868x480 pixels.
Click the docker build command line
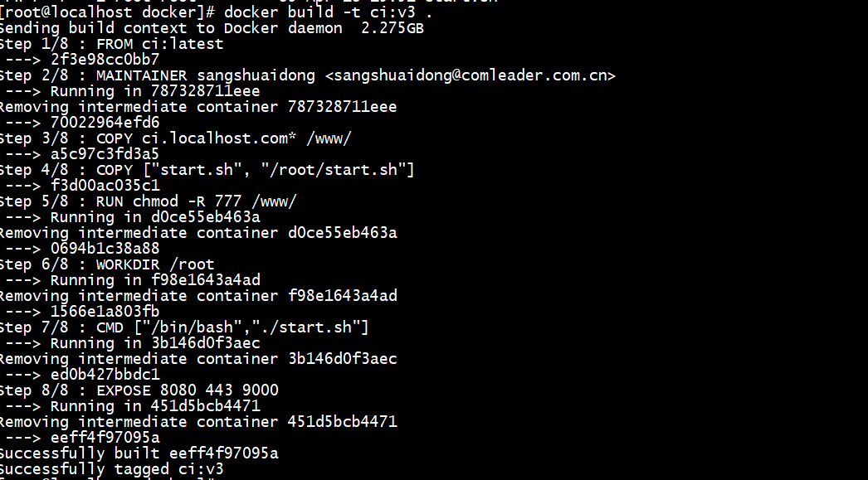point(215,12)
